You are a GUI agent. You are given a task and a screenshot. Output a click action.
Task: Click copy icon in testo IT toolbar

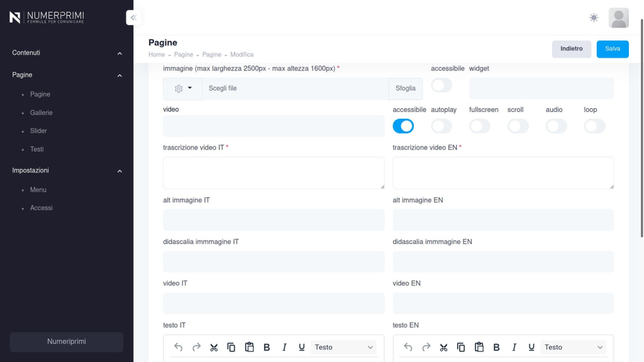[231, 347]
